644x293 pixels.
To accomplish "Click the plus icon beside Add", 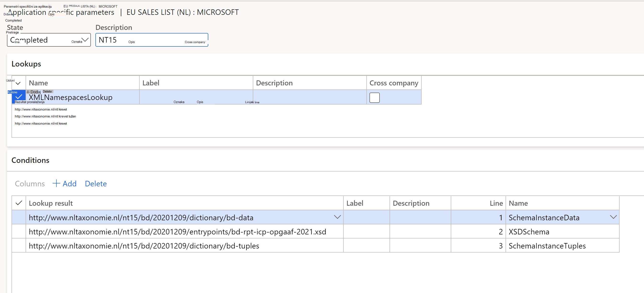I will tap(56, 183).
